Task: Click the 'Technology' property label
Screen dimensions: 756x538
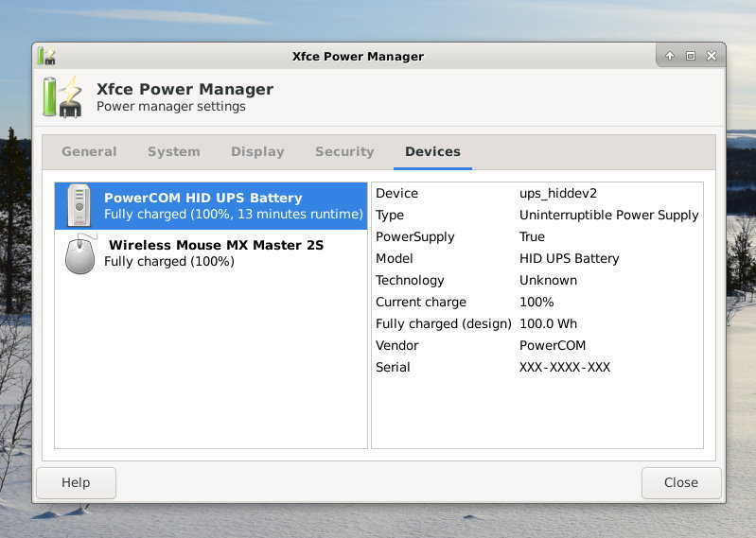Action: [410, 280]
